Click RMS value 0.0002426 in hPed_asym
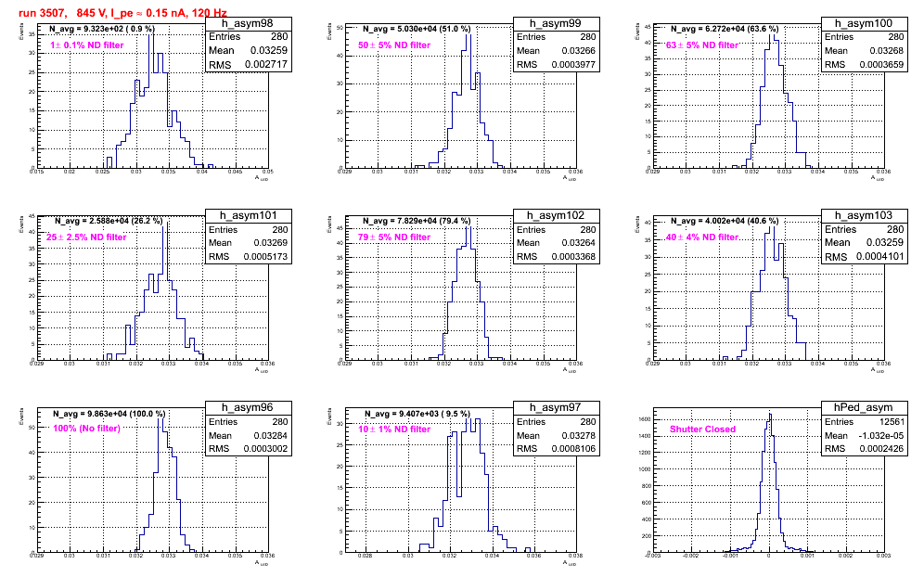 point(881,449)
